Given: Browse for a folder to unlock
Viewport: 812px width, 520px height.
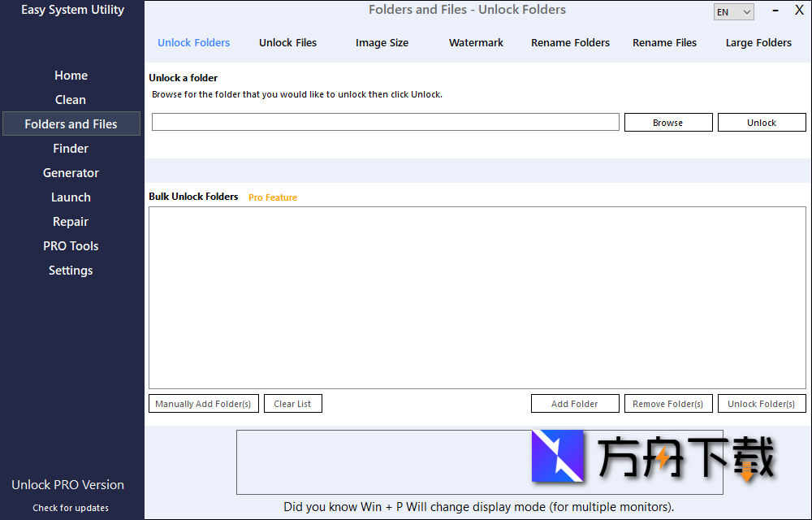Looking at the screenshot, I should pyautogui.click(x=667, y=122).
